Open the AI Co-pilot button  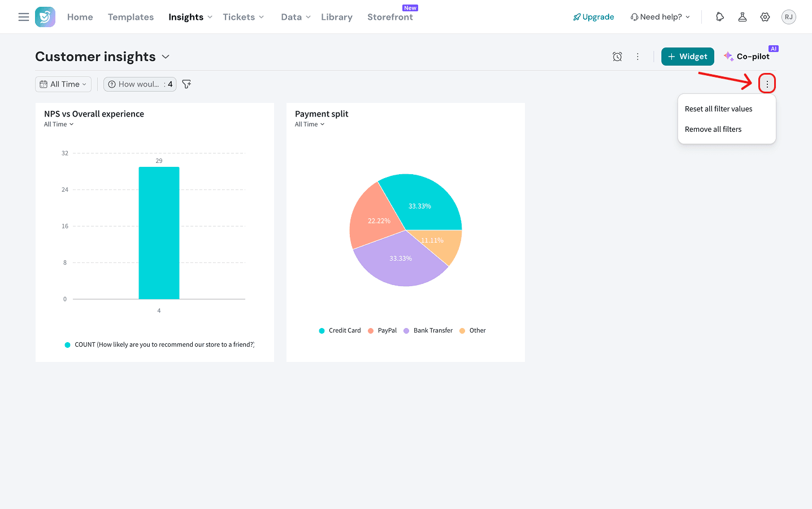coord(746,57)
